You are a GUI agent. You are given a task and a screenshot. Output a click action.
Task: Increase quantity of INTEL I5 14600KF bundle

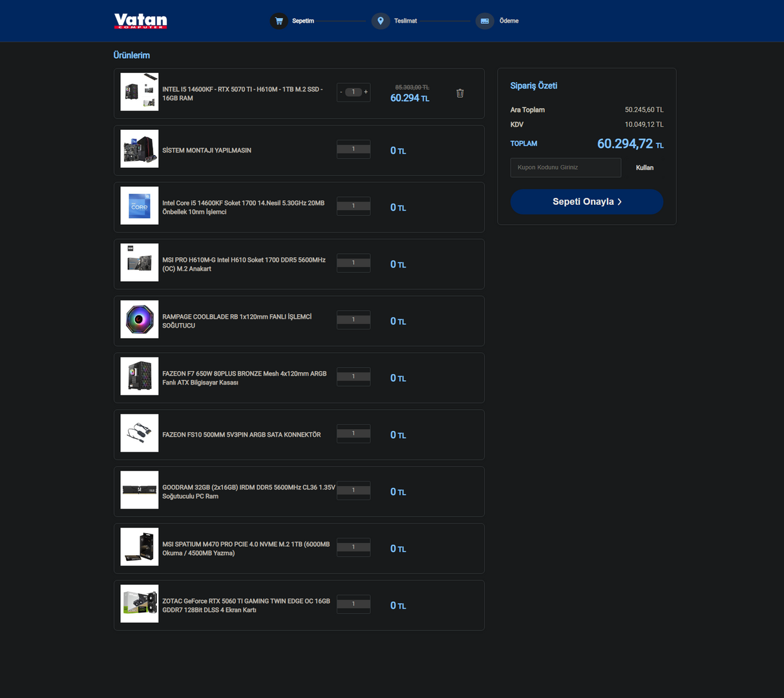tap(366, 92)
